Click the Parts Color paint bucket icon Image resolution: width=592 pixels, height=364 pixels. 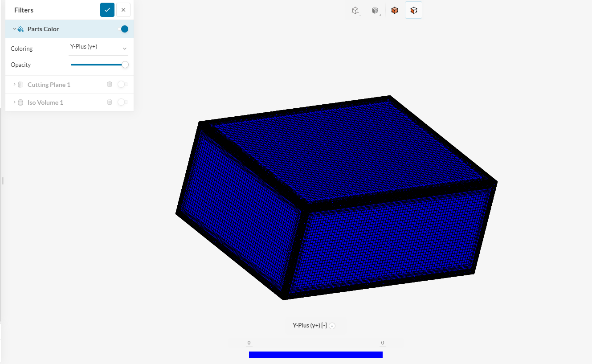20,29
